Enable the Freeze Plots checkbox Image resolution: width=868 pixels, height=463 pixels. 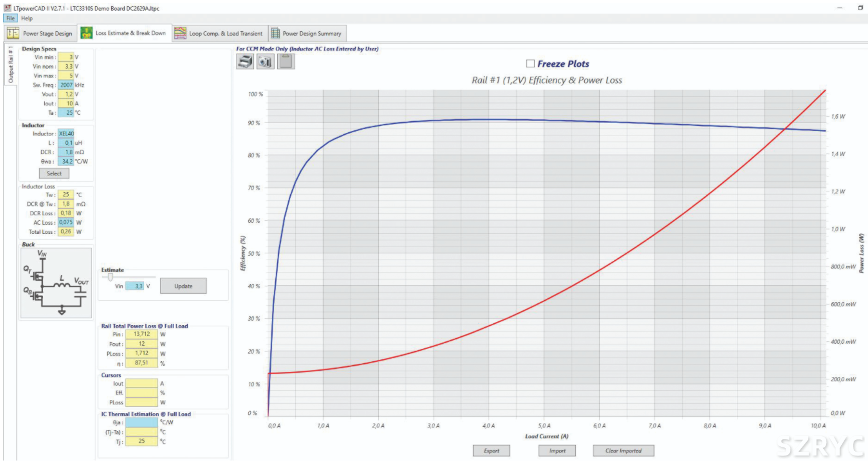click(x=530, y=64)
